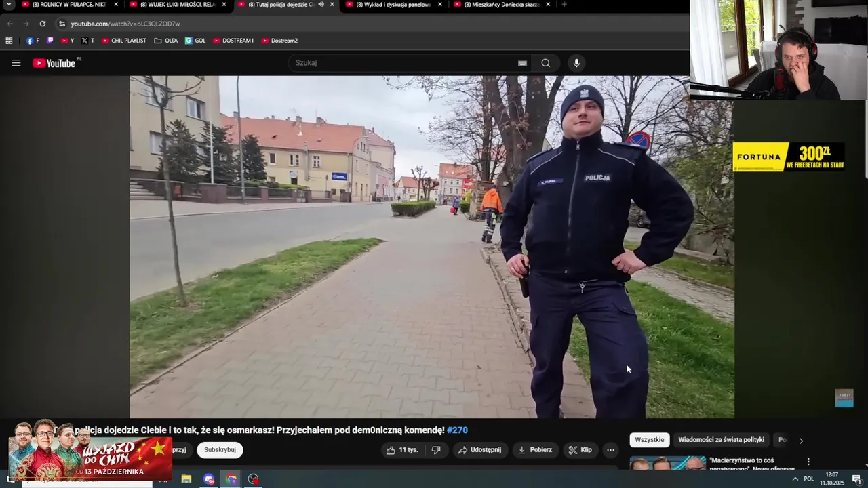Dislike the video with thumbs down

(x=436, y=450)
